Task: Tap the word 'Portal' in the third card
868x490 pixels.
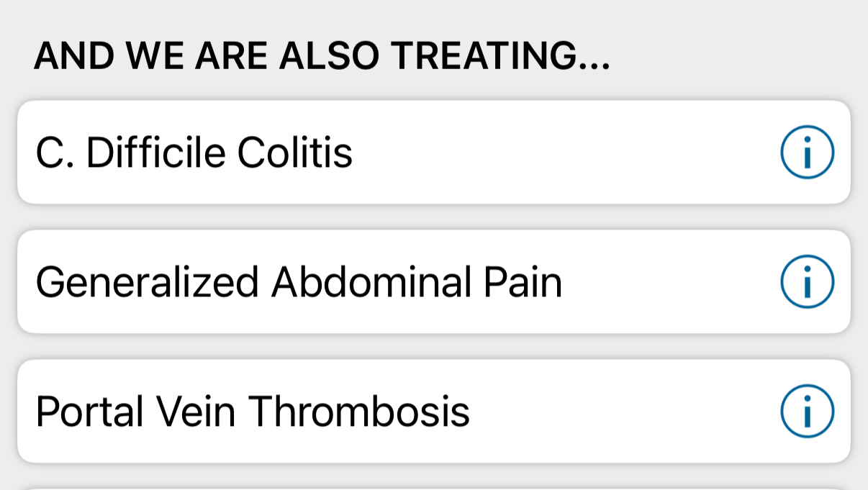Action: coord(86,412)
